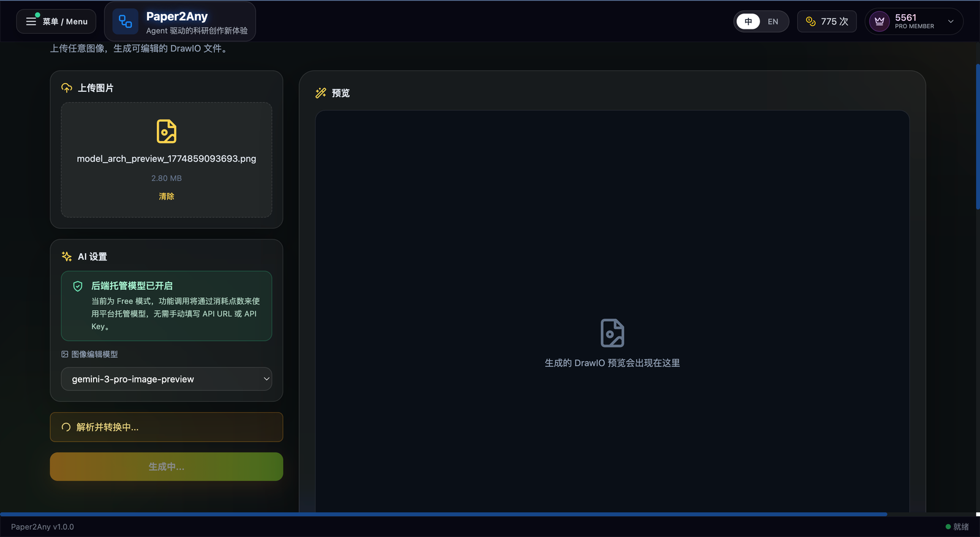Open the hamburger menu icon
This screenshot has height=537, width=980.
click(31, 21)
